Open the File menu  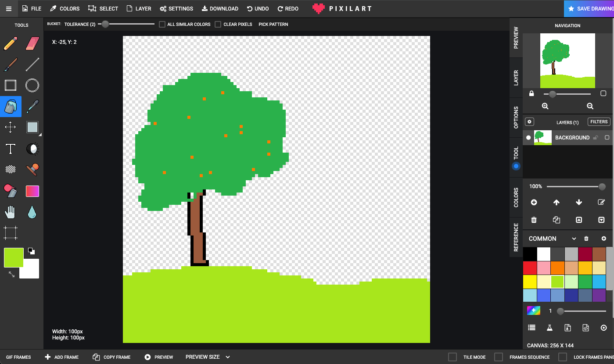tap(31, 8)
